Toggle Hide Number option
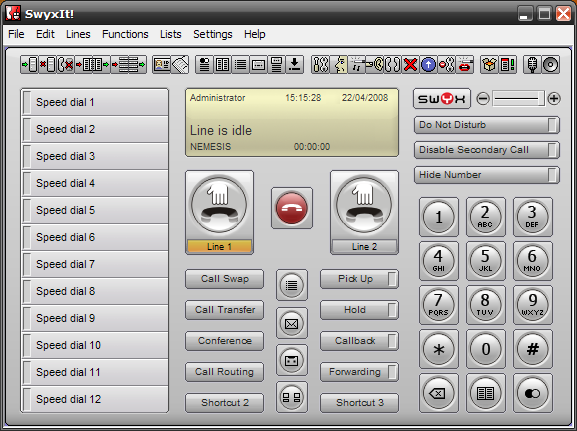The image size is (577, 431). pyautogui.click(x=487, y=175)
